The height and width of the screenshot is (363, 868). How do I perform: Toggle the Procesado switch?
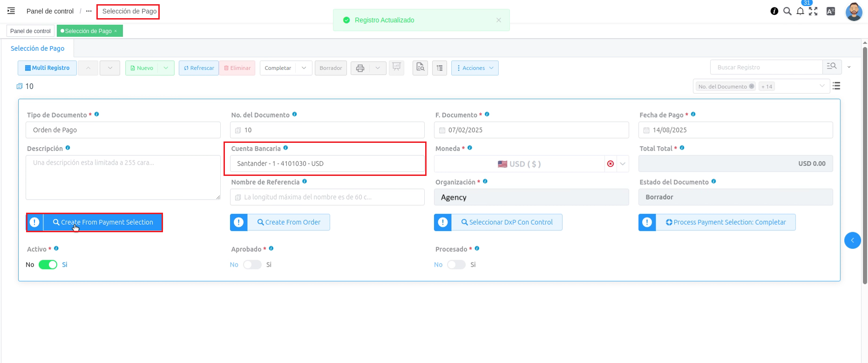(456, 264)
